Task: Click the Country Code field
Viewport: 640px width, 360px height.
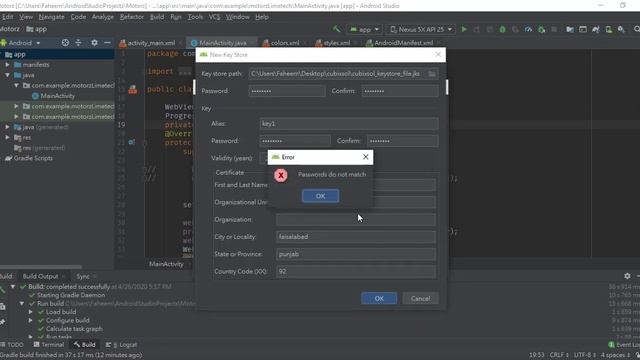Action: [356, 271]
